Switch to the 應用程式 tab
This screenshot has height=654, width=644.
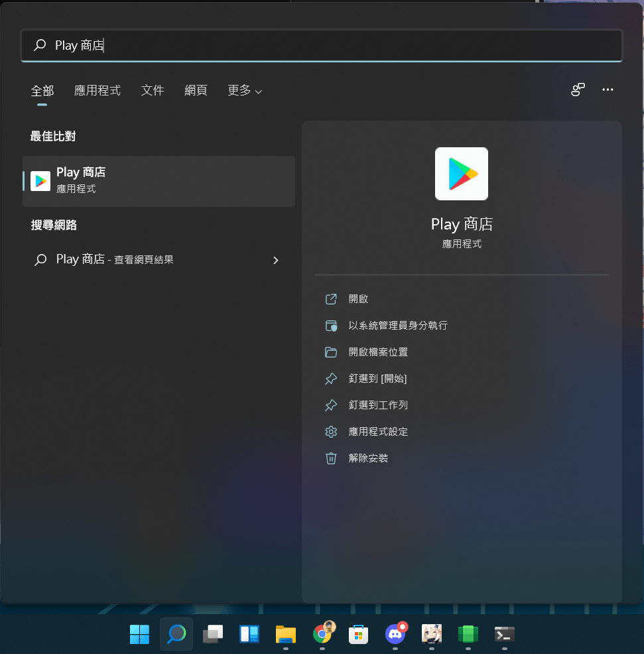point(97,91)
